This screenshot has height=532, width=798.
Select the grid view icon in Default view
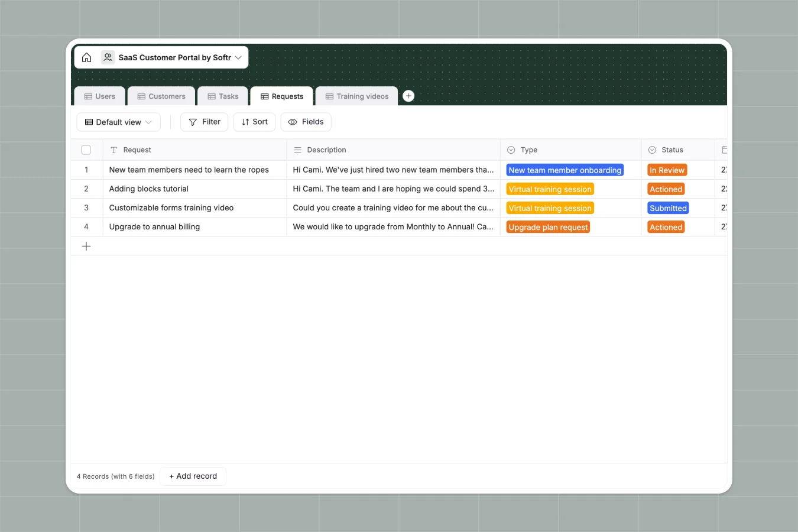[x=89, y=122]
